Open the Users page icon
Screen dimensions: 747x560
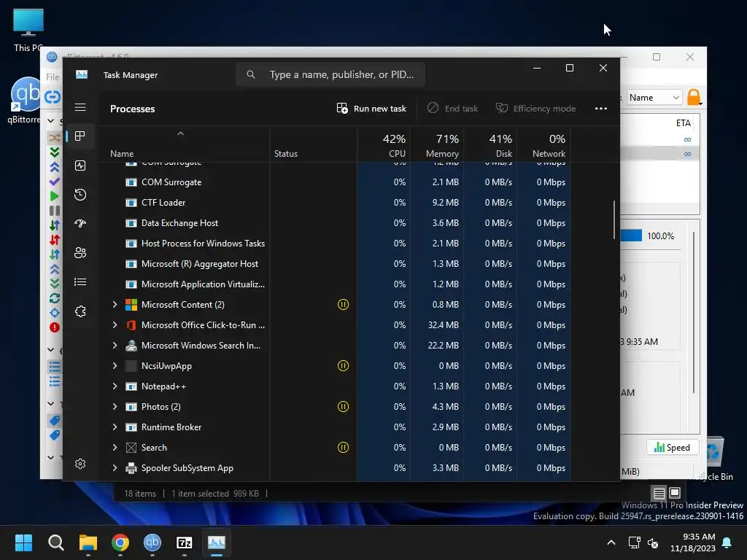80,253
